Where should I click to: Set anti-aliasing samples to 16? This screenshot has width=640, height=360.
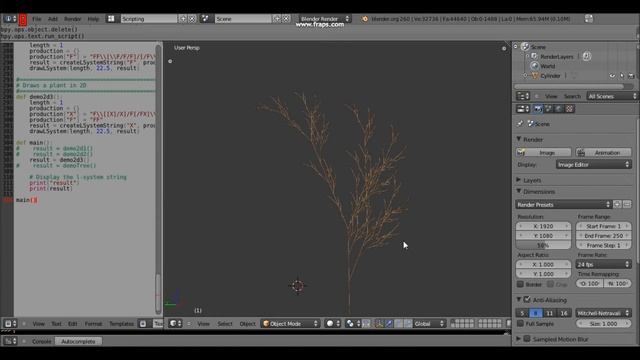(x=564, y=313)
